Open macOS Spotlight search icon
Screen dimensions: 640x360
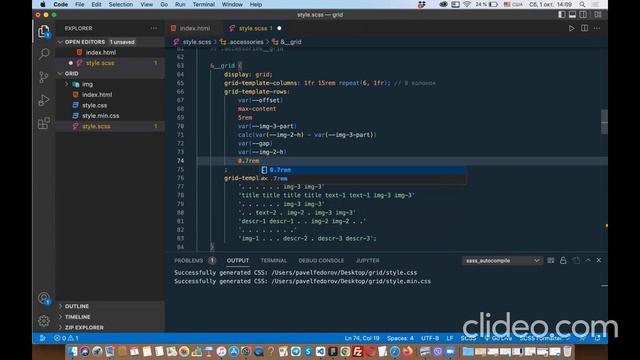coord(582,4)
